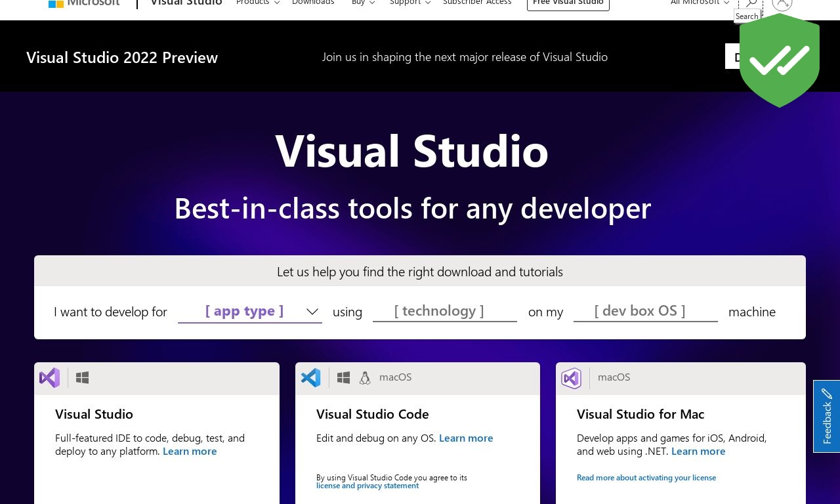Click the purple Visual Studio logo icon

(x=50, y=377)
